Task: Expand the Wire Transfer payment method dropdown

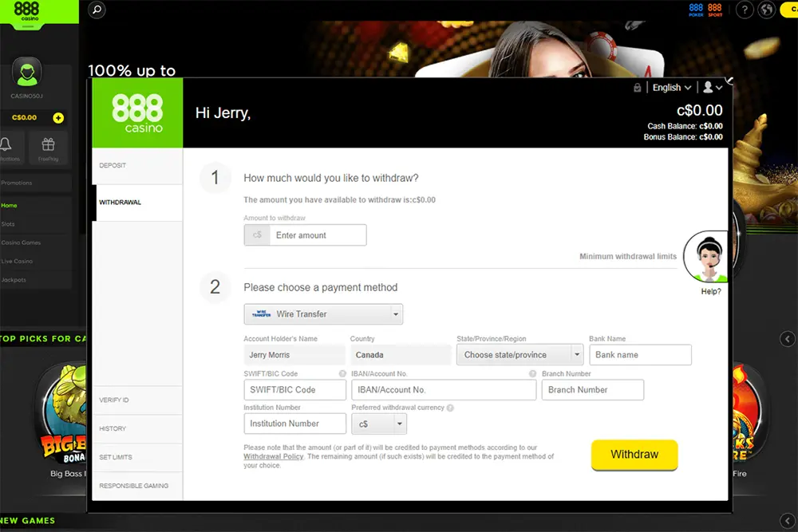Action: [x=323, y=314]
